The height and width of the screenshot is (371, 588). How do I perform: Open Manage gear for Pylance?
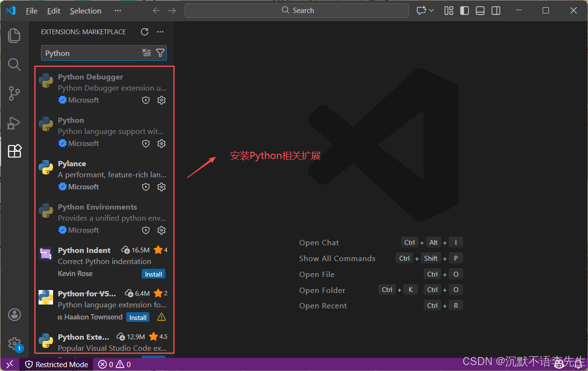click(161, 187)
